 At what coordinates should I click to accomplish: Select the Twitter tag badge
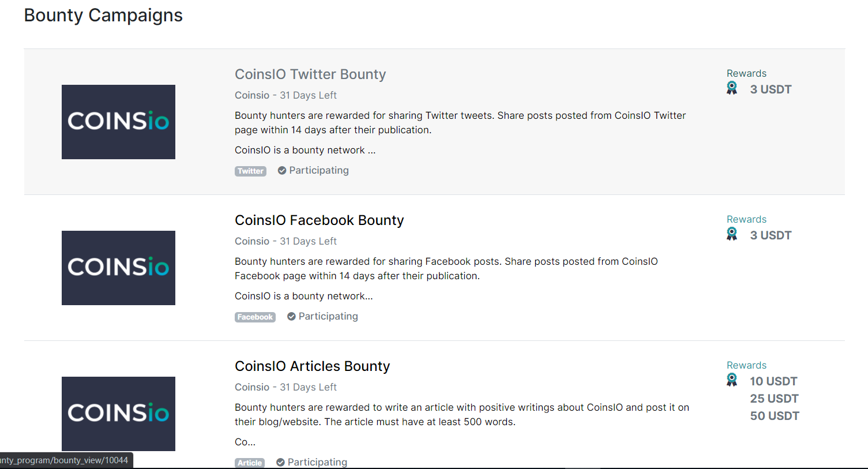pyautogui.click(x=250, y=171)
